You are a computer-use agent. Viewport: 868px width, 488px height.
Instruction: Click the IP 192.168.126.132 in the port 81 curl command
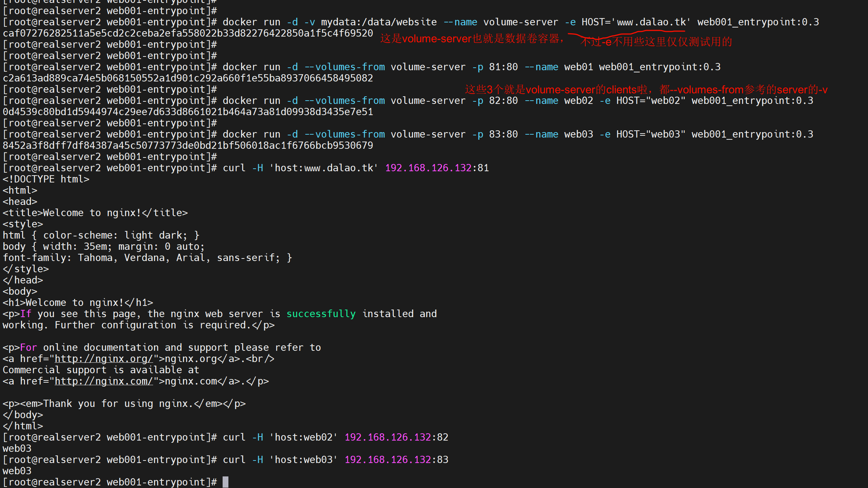[428, 168]
